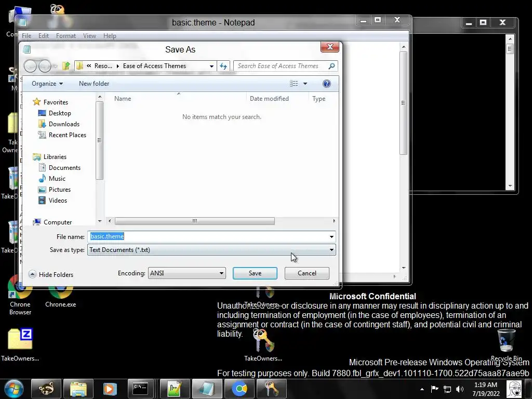Open the taskbar clock showing 1:19 AM
The height and width of the screenshot is (399, 532).
pos(486,389)
